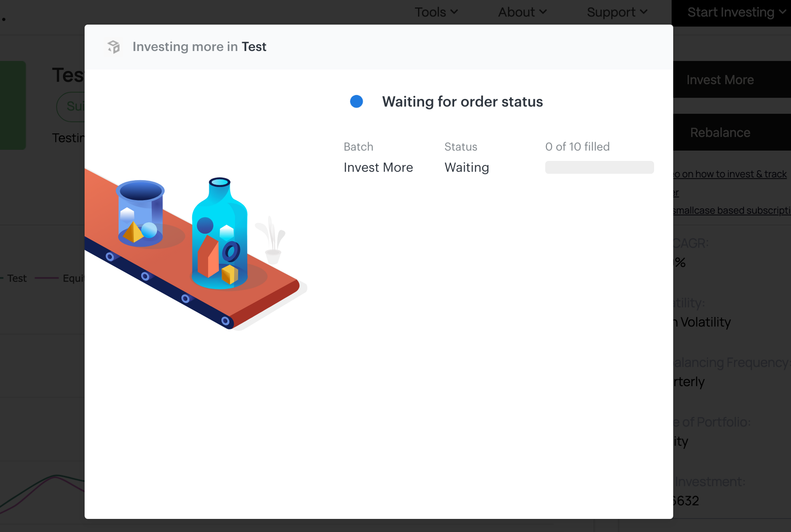Click the 'Invest More' batch value
Viewport: 791px width, 532px height.
tap(378, 167)
